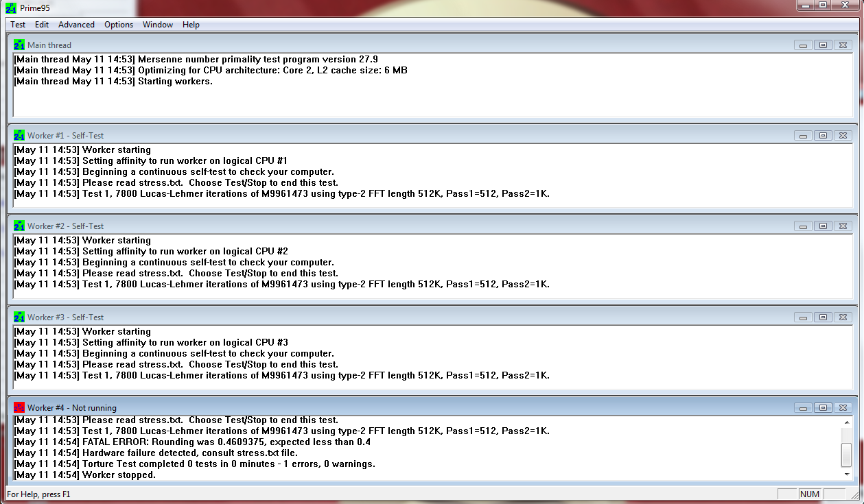Open the Window menu
Viewport: 864px width, 504px height.
(158, 25)
